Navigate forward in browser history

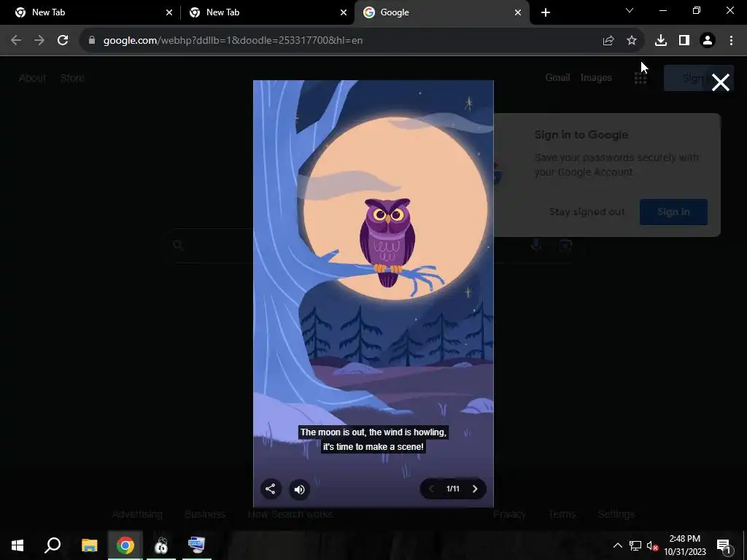tap(39, 41)
